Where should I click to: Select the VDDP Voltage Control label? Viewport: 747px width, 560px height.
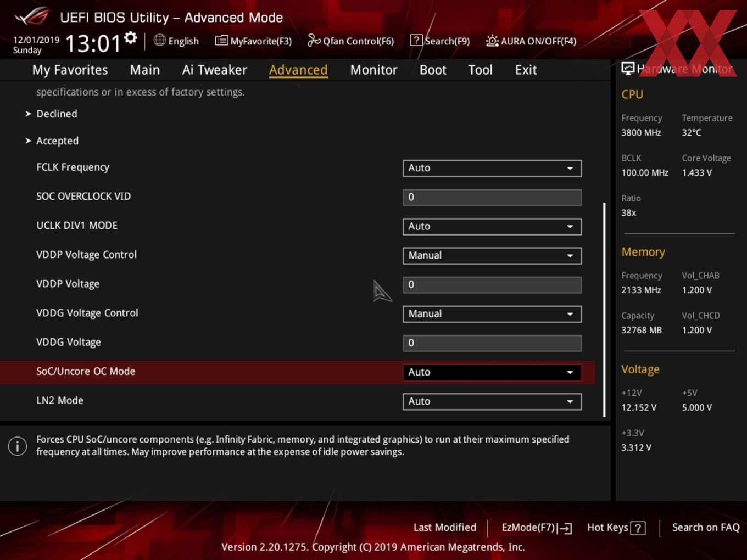tap(86, 254)
